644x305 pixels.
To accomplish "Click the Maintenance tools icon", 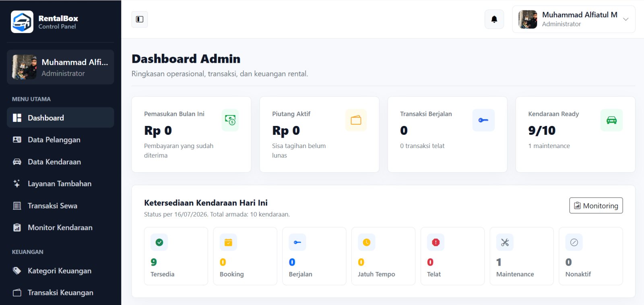I will pos(505,242).
